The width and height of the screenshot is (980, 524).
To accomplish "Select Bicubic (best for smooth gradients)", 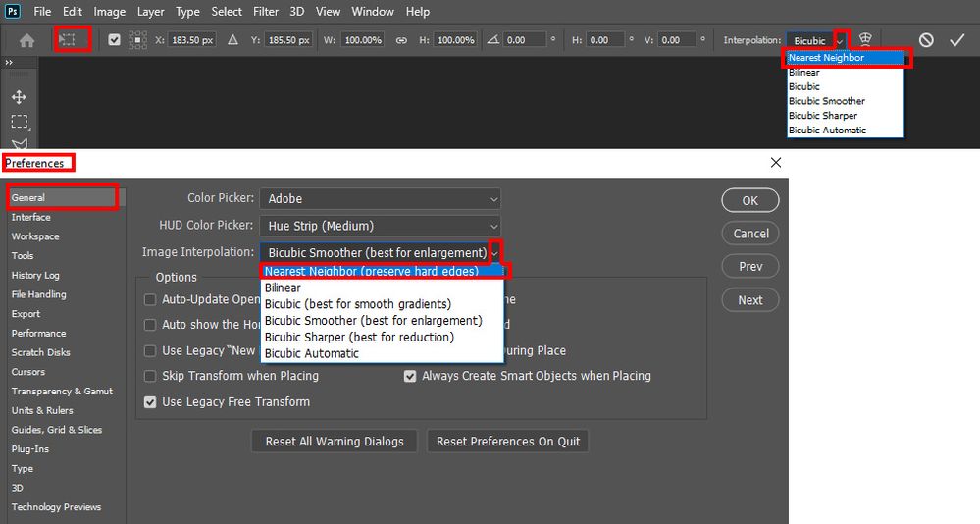I will (x=382, y=304).
